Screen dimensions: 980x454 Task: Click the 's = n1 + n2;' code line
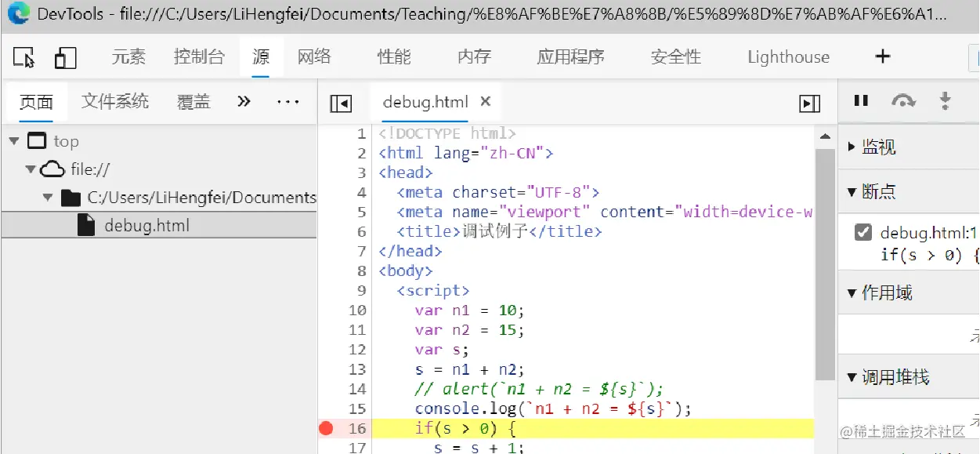tap(470, 369)
